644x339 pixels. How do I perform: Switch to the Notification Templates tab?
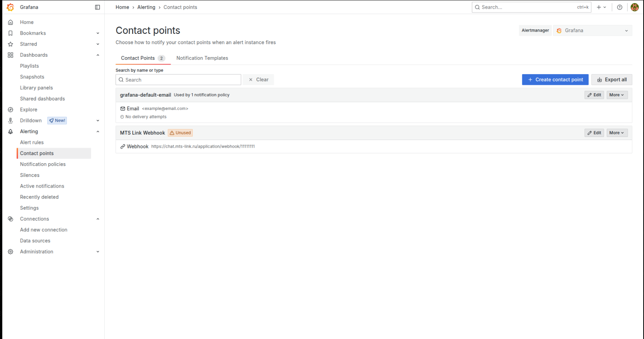(x=202, y=58)
